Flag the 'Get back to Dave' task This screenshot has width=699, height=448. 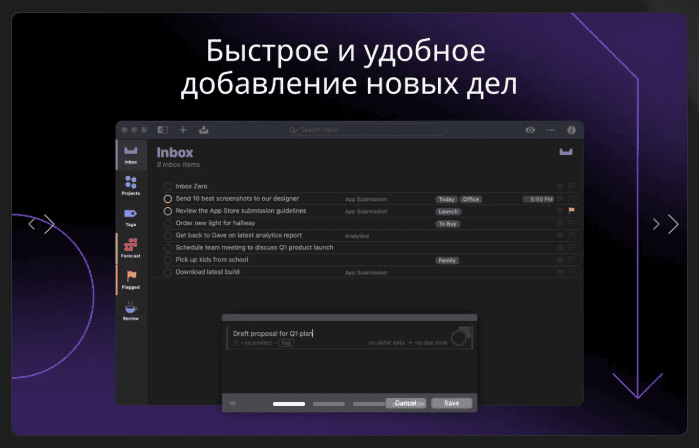[572, 235]
